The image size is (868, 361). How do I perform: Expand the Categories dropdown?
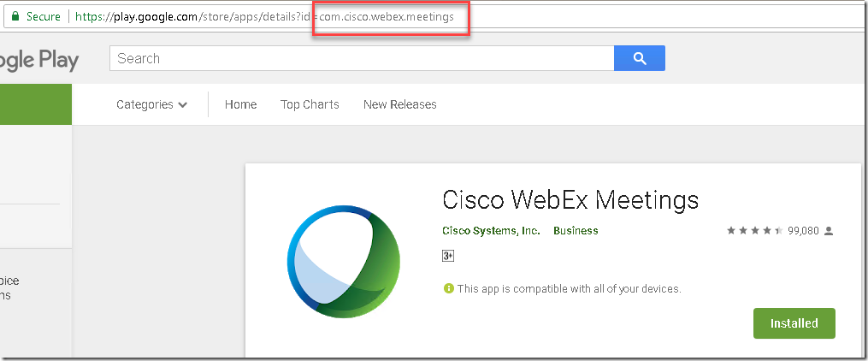tap(151, 104)
